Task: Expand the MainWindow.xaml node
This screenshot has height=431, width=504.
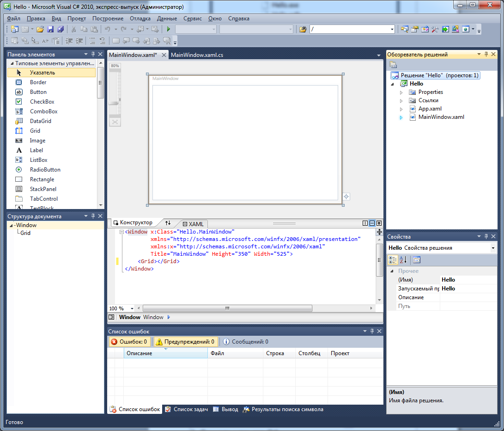Action: coord(401,117)
